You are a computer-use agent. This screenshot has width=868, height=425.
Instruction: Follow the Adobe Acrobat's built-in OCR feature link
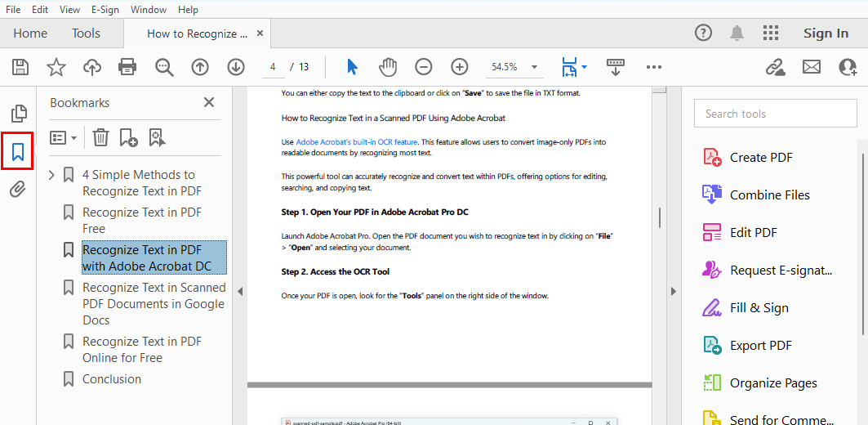click(357, 142)
